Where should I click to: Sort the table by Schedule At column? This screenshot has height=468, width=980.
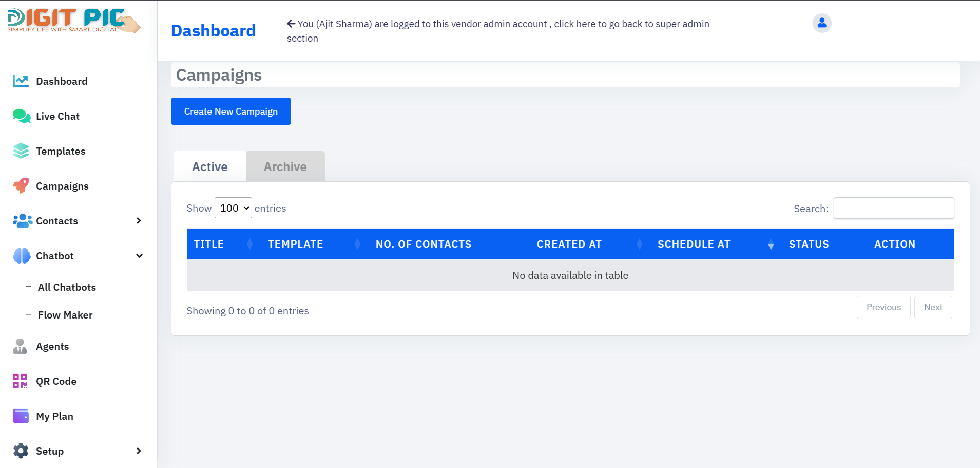tap(694, 245)
